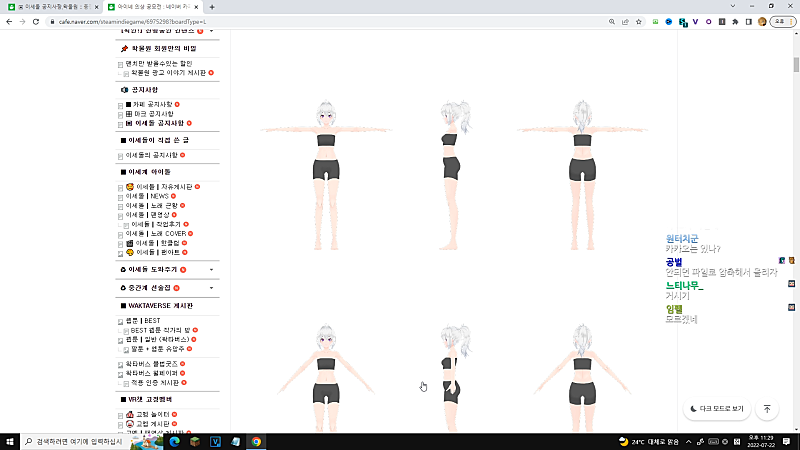
Task: Bookmark this page with the star icon
Action: (639, 21)
